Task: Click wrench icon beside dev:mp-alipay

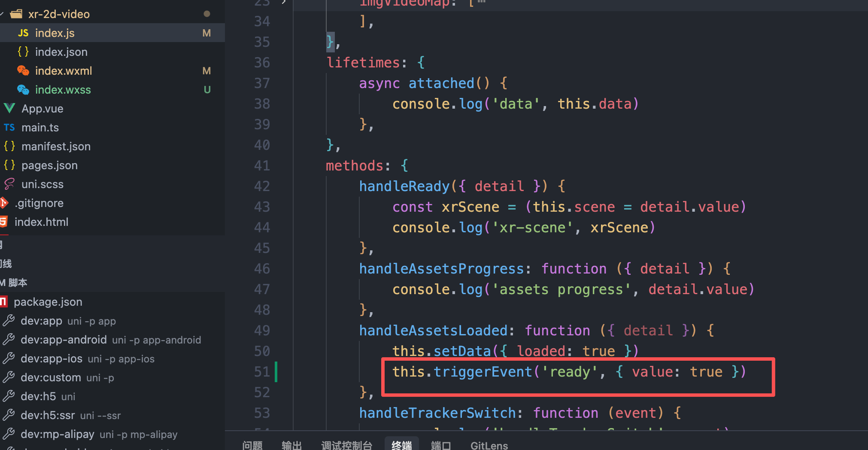Action: [x=9, y=434]
